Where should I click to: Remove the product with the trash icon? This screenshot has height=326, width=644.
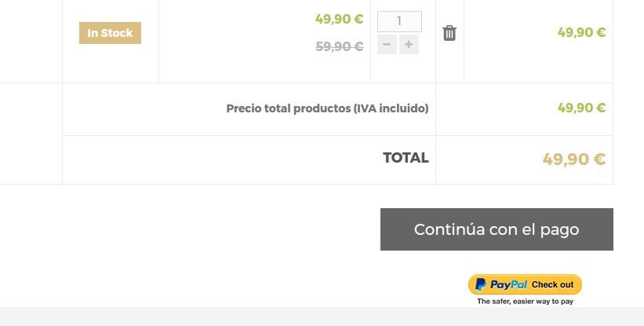click(449, 33)
